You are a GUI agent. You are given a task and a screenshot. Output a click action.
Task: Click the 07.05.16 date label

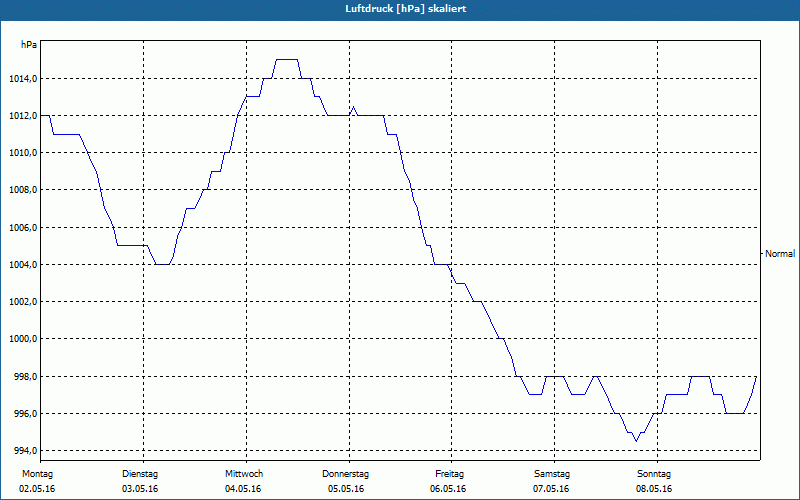(x=551, y=489)
